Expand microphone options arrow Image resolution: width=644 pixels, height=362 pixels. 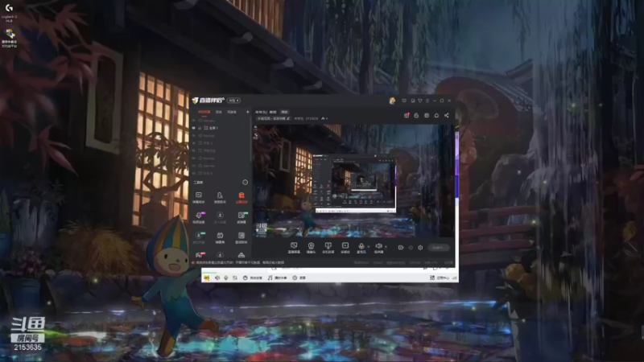[369, 247]
